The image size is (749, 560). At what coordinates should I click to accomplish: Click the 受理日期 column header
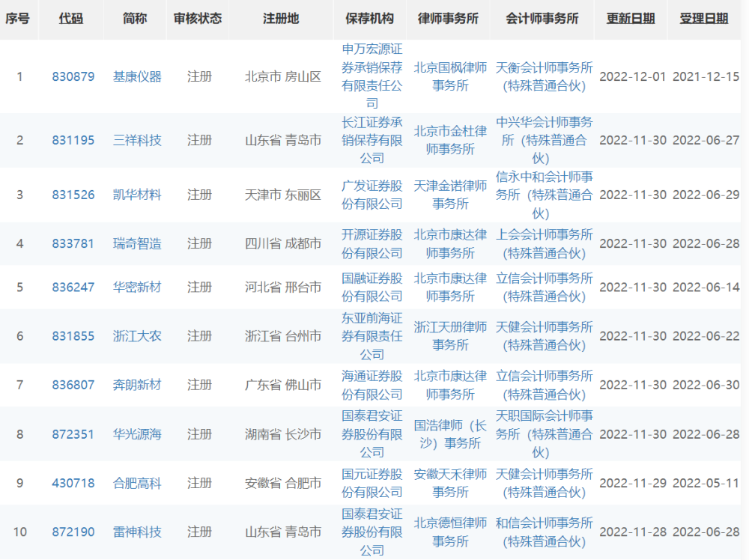(x=704, y=19)
